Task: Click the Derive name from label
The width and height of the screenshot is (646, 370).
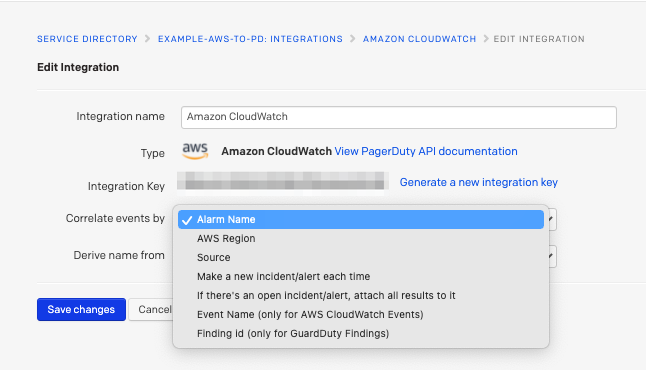Action: click(119, 255)
